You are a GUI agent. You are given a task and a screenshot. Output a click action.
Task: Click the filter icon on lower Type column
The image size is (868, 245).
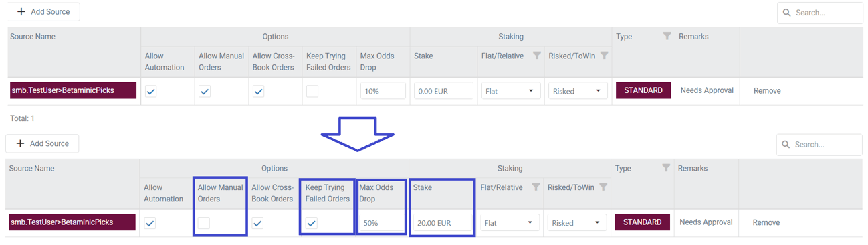[x=666, y=168]
